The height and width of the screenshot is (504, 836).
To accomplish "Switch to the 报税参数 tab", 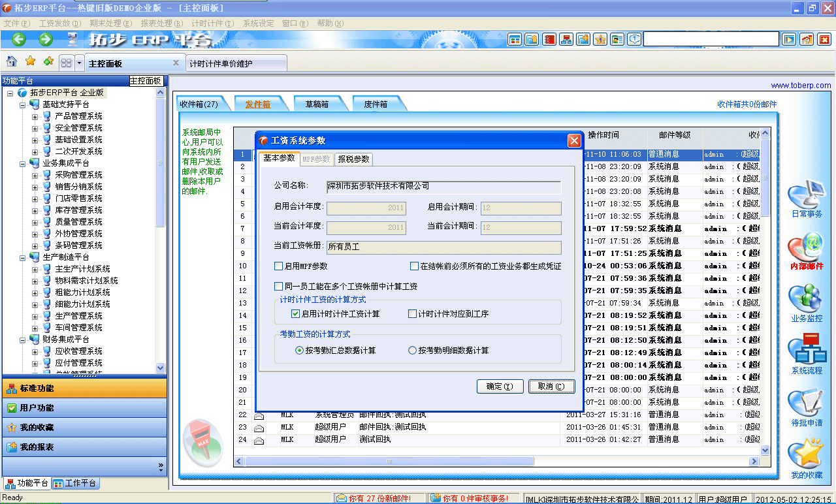I will click(353, 159).
